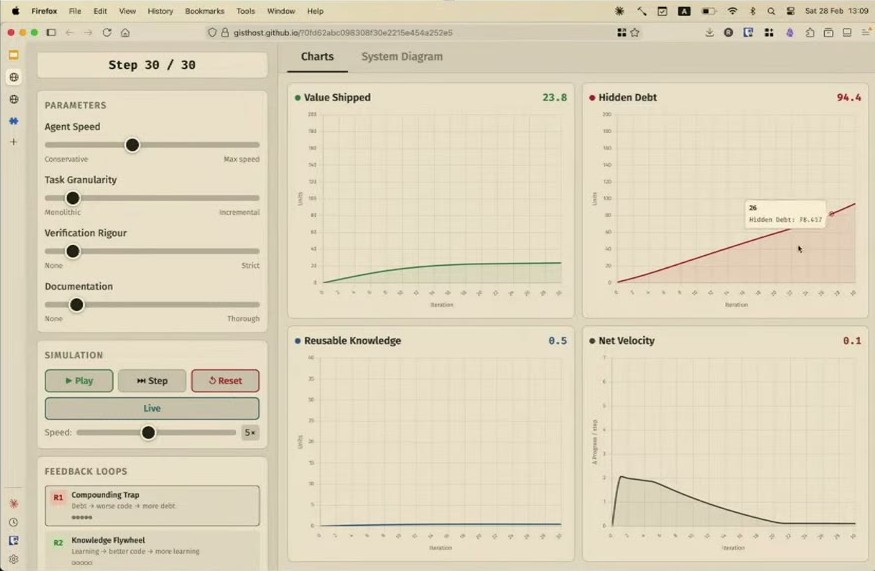Check battery status in the menu bar

tap(709, 11)
